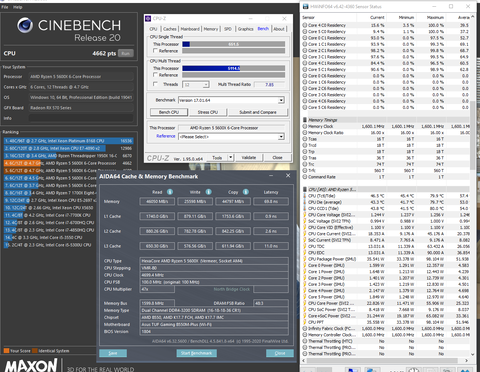Click Submit and Compare in CPU-Z
This screenshot has width=480, height=372.
point(258,112)
